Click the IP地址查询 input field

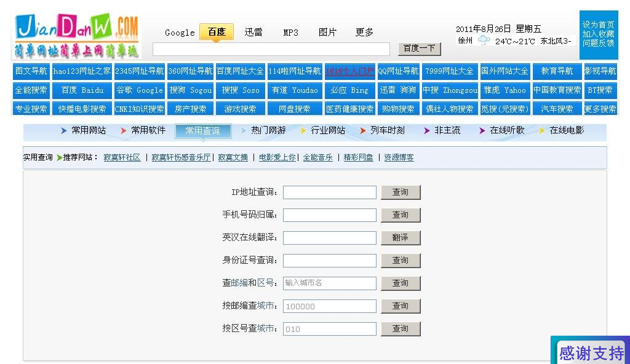tap(330, 192)
